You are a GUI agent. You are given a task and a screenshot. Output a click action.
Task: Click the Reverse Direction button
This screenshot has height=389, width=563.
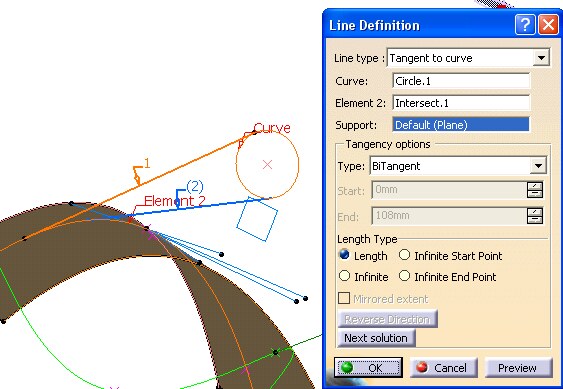(x=387, y=319)
